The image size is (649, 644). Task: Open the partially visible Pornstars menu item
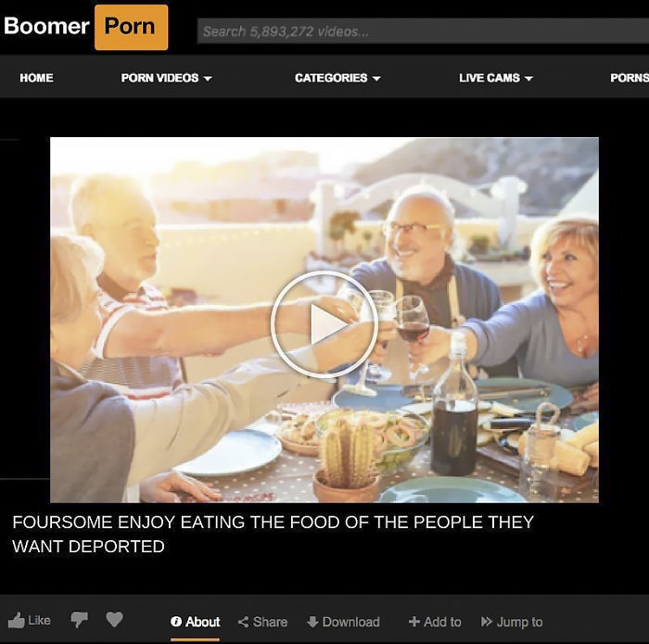630,78
